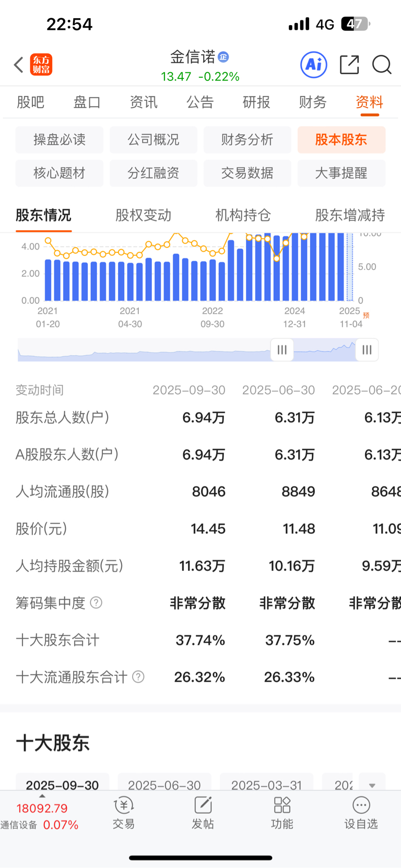Open the 交易数据 section

click(x=247, y=173)
